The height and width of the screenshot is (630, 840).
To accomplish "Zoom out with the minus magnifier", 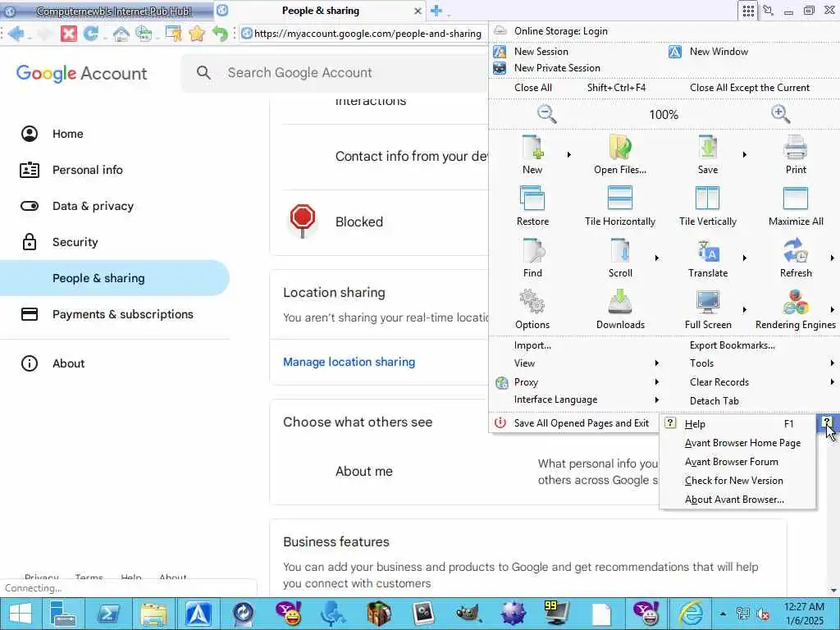I will pos(547,114).
